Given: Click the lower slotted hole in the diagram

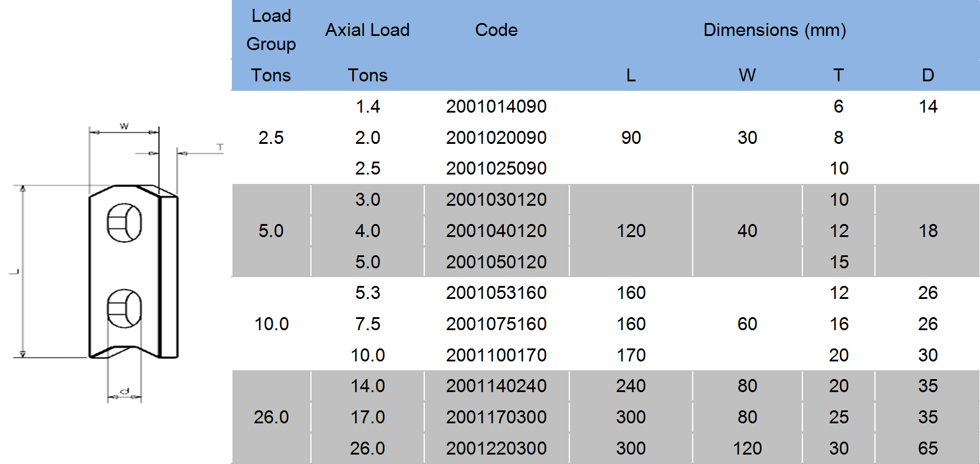Looking at the screenshot, I should tap(124, 308).
